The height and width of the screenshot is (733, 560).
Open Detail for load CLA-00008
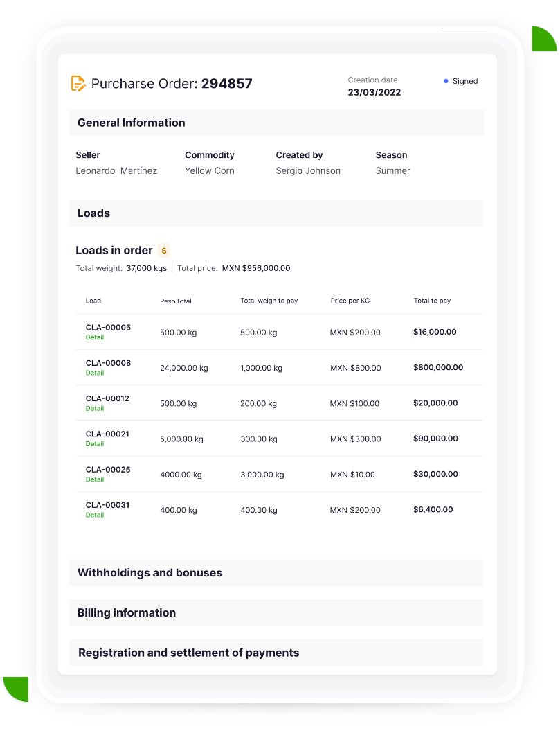point(94,373)
